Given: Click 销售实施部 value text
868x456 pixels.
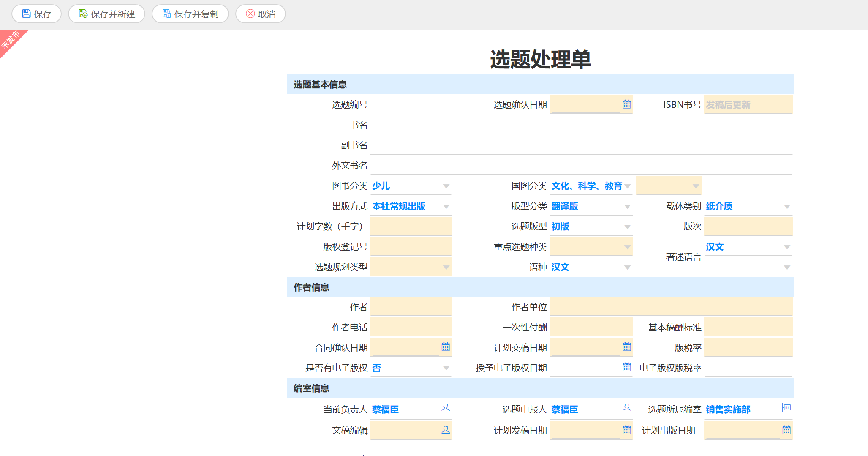Looking at the screenshot, I should (x=728, y=409).
